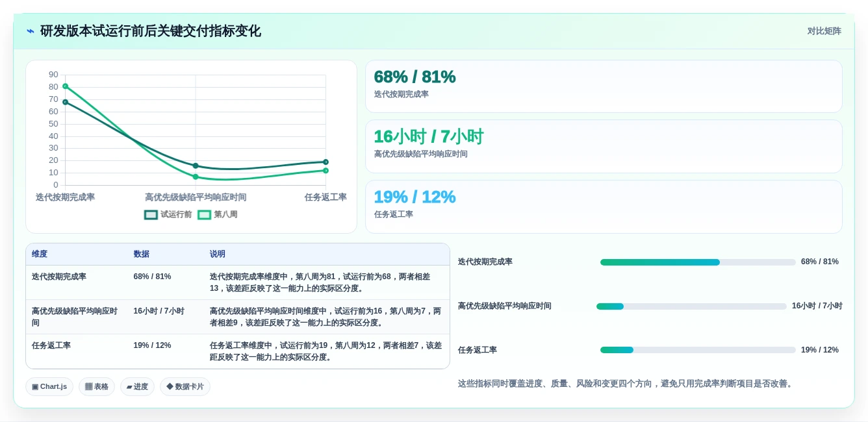Viewport: 868px width, 422px height.
Task: Click the 第八周 data point at 81
Action: click(x=65, y=86)
